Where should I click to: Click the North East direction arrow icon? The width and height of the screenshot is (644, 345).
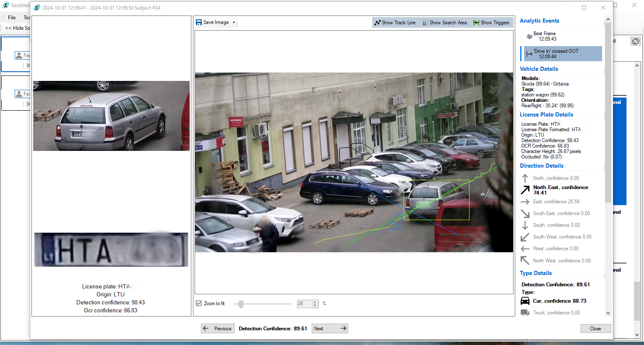click(525, 190)
